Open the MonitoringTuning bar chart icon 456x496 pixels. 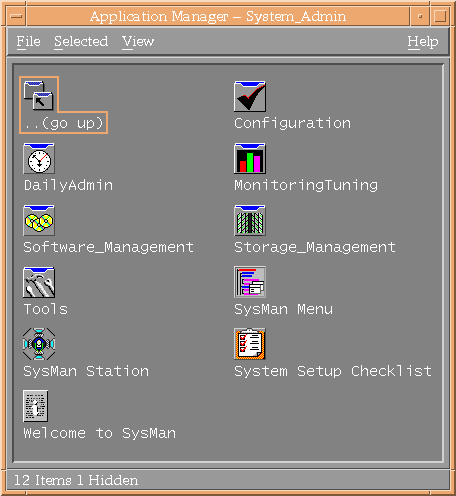pos(250,158)
